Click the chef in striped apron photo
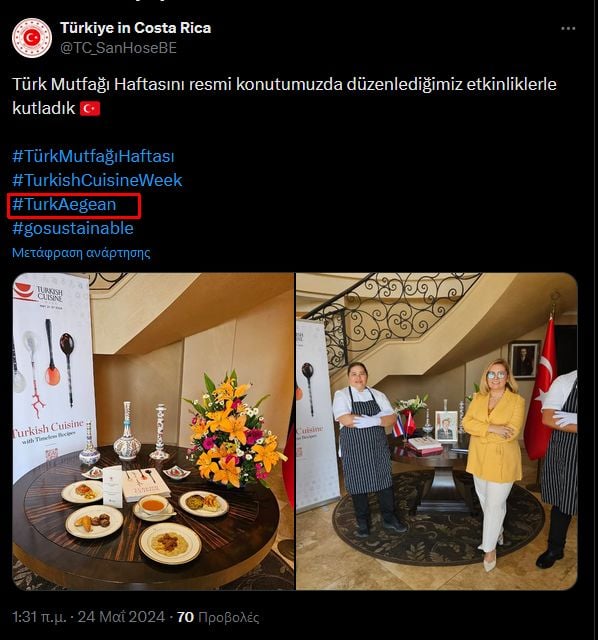The height and width of the screenshot is (640, 598). coord(365,448)
